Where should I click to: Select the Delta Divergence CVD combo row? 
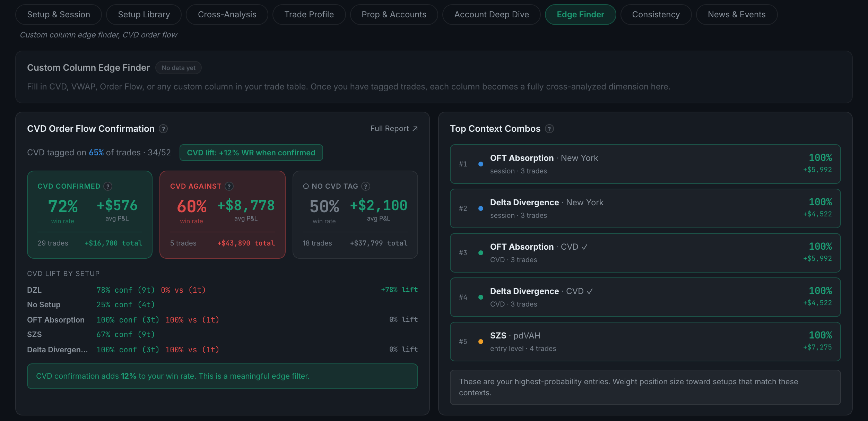[x=645, y=297]
